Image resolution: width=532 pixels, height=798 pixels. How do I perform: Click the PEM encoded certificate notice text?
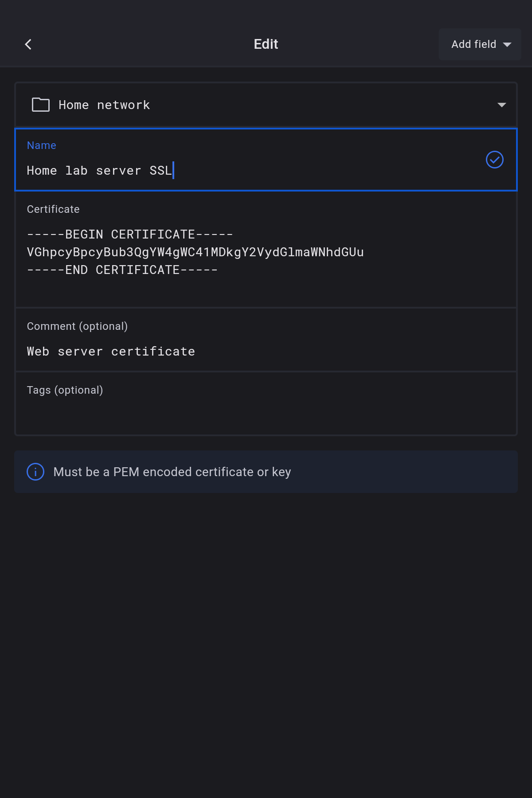pos(172,472)
